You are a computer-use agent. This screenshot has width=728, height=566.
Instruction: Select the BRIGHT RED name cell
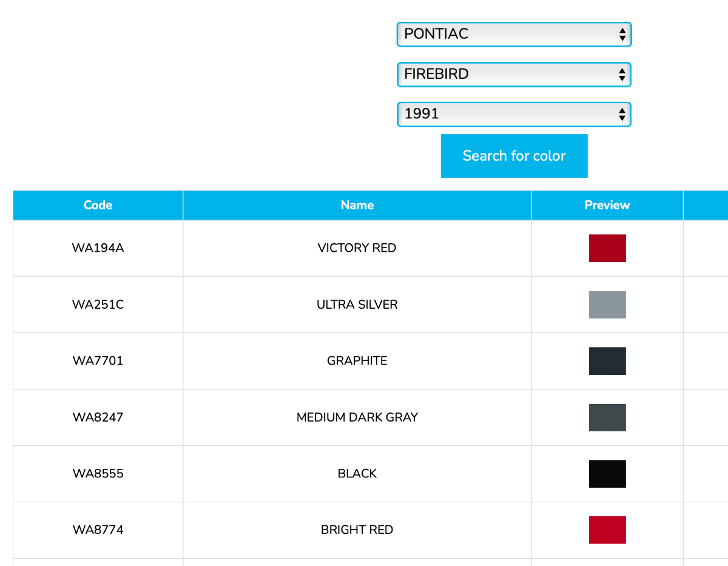(357, 530)
